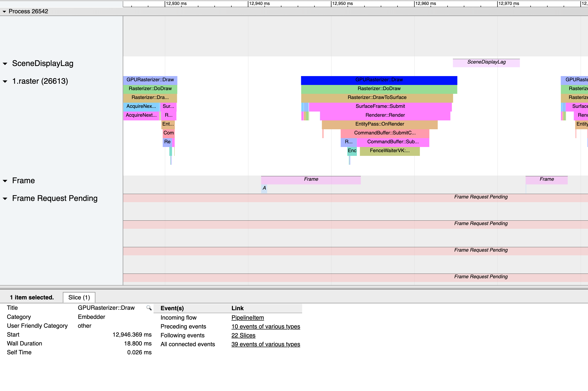Collapse the 1.raster (26613) thread track

(5, 81)
